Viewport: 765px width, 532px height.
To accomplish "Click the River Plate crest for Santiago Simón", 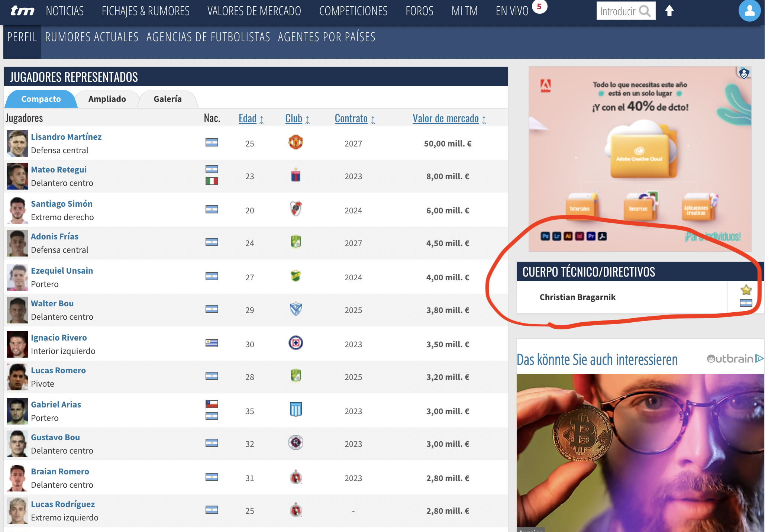I will 296,209.
